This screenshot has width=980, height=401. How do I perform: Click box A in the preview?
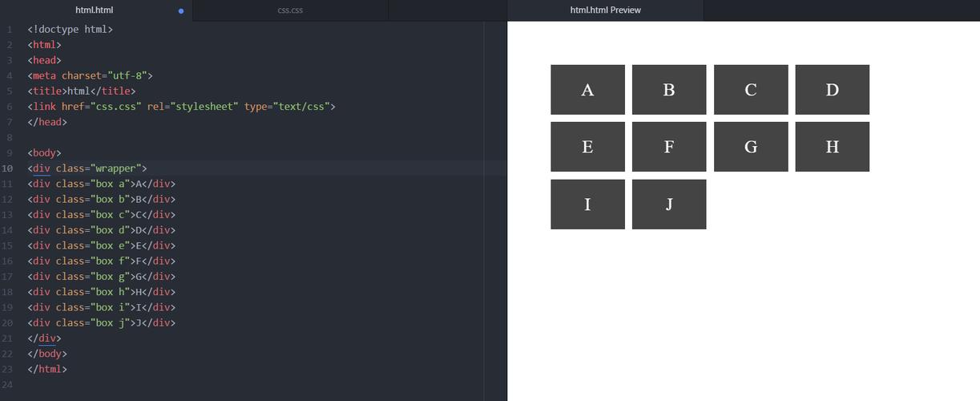[587, 90]
